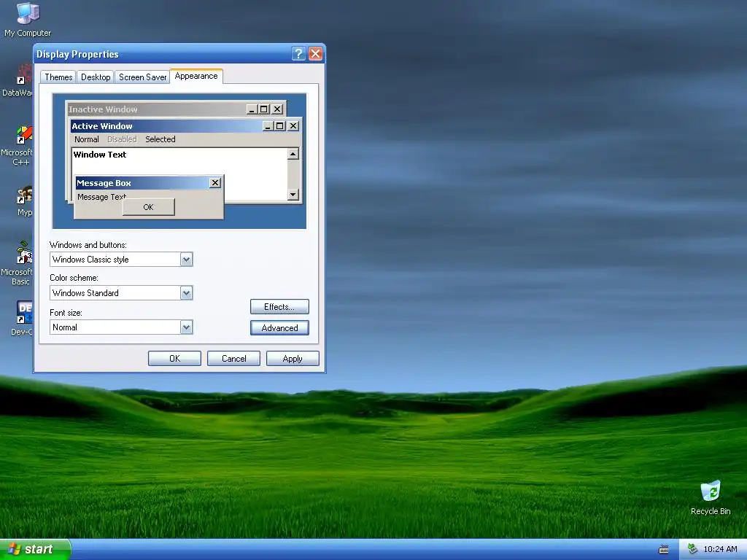Switch to the Themes tab

[x=58, y=77]
